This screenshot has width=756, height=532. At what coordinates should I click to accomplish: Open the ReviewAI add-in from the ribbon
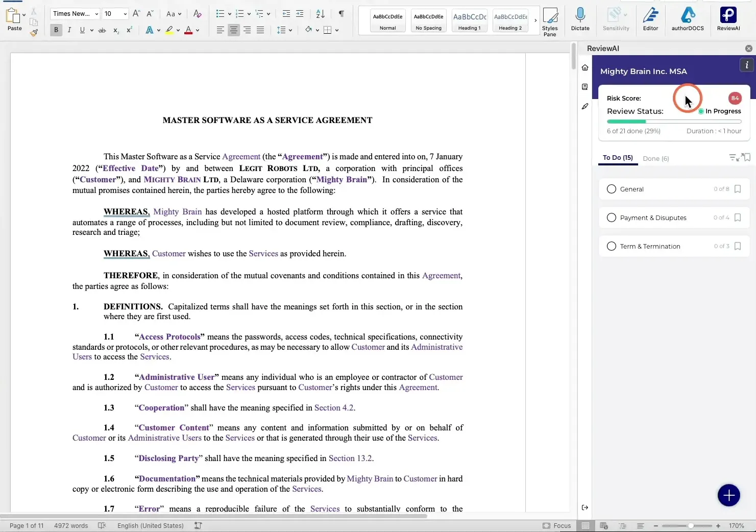click(x=728, y=19)
